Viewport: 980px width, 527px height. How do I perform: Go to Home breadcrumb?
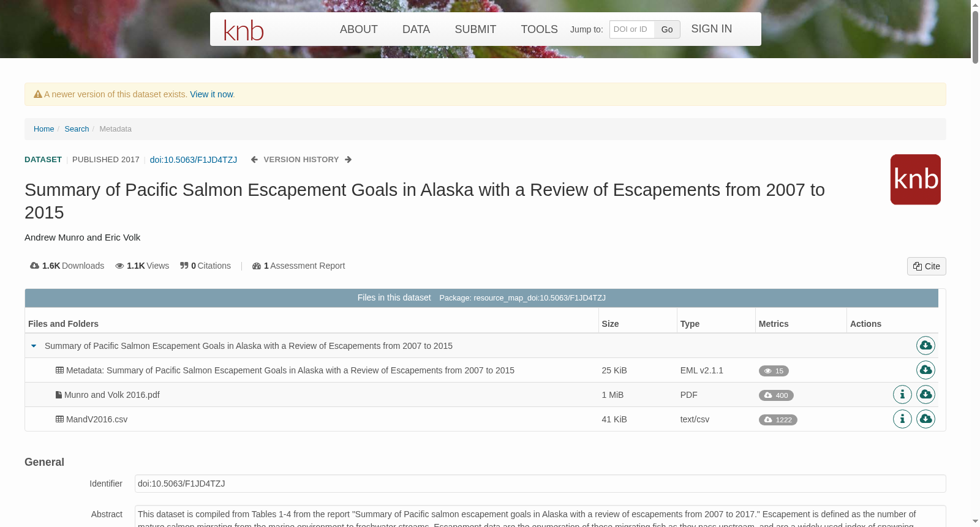tap(43, 129)
